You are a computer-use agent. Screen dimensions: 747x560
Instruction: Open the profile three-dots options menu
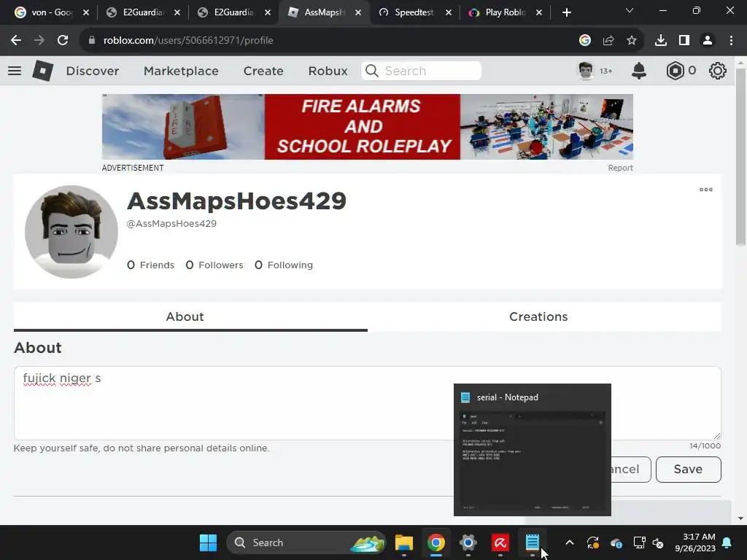(x=705, y=190)
